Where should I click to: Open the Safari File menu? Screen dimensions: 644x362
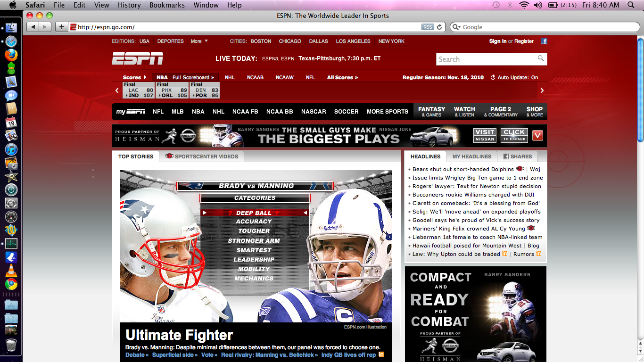(59, 5)
